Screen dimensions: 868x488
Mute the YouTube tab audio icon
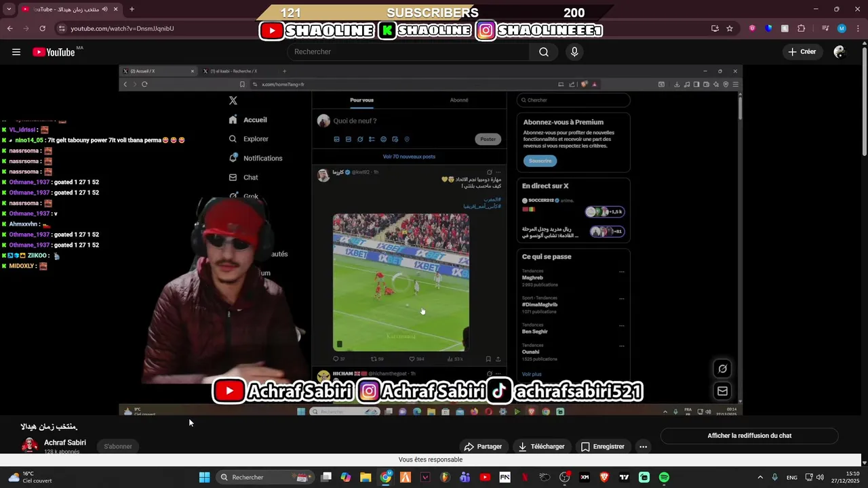(104, 9)
